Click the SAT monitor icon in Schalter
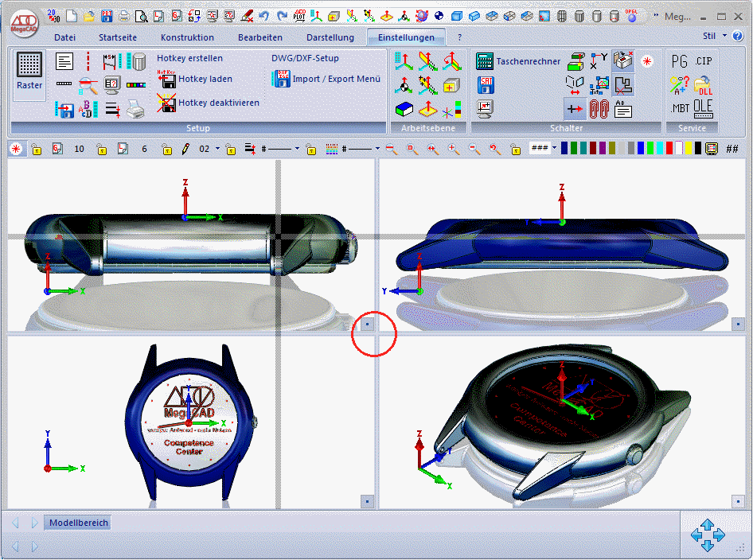Image resolution: width=753 pixels, height=560 pixels. pyautogui.click(x=485, y=84)
